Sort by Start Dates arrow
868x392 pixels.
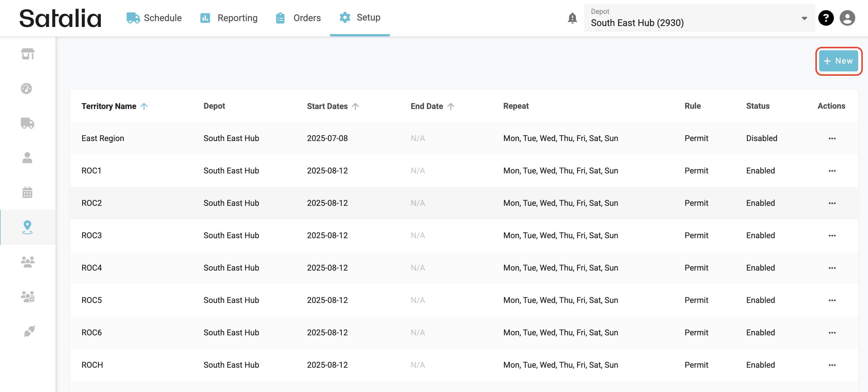tap(355, 106)
